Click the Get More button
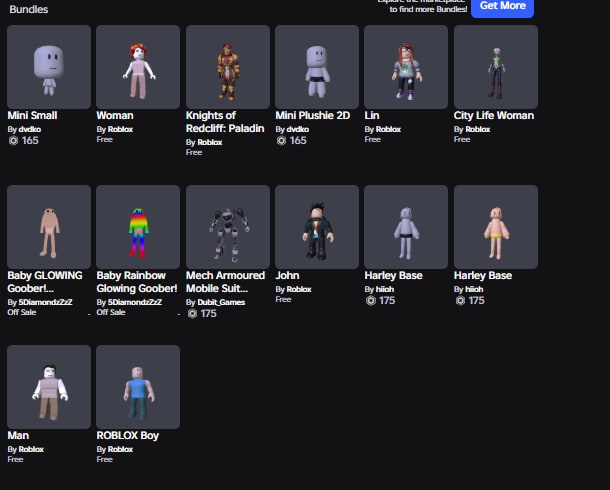 coord(503,6)
